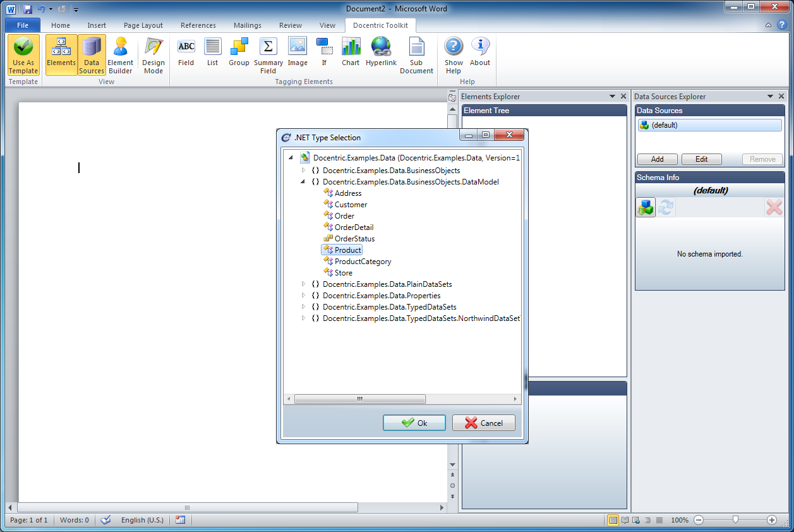Select the Customer type in the tree
794x532 pixels.
coord(351,205)
